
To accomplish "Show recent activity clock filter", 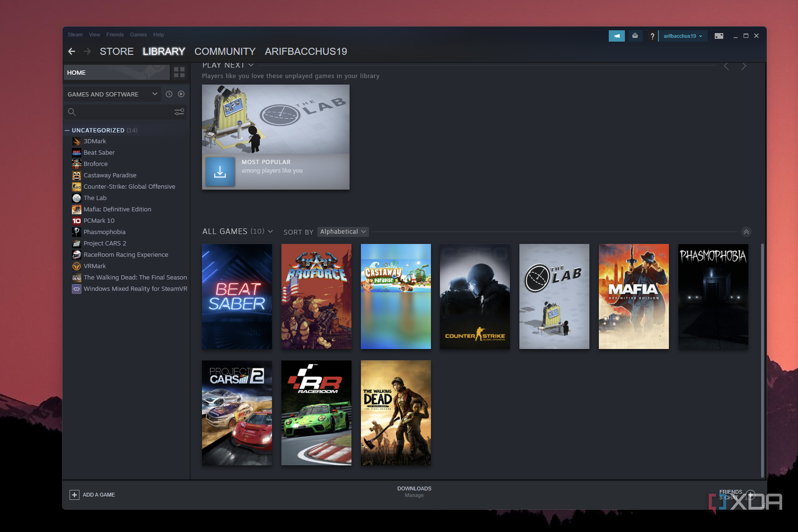I will click(169, 94).
